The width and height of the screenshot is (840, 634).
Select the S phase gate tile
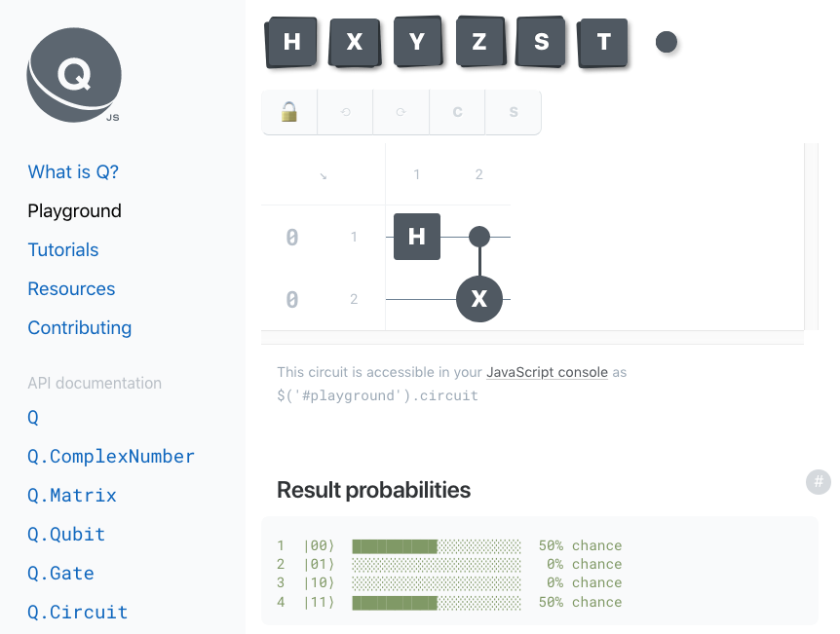541,42
